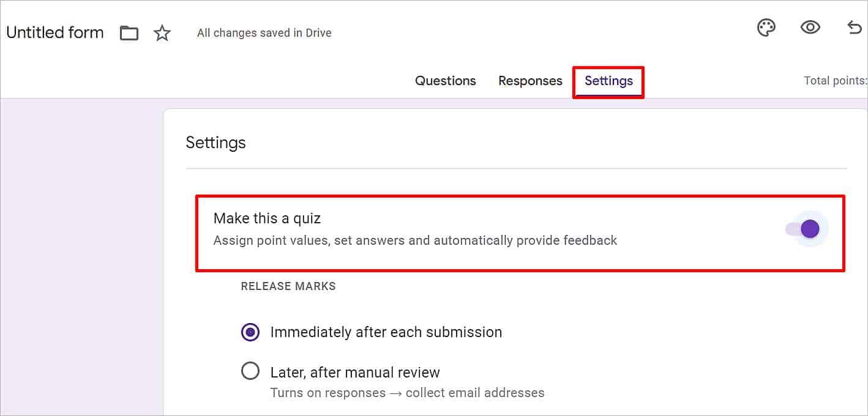
Task: Choose the 'Later, after manual review' radio button
Action: click(250, 371)
